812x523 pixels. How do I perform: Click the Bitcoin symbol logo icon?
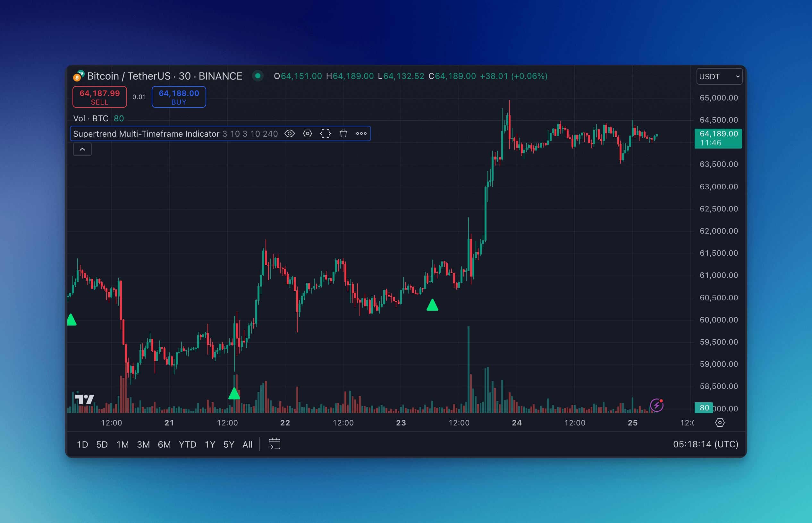[x=79, y=76]
